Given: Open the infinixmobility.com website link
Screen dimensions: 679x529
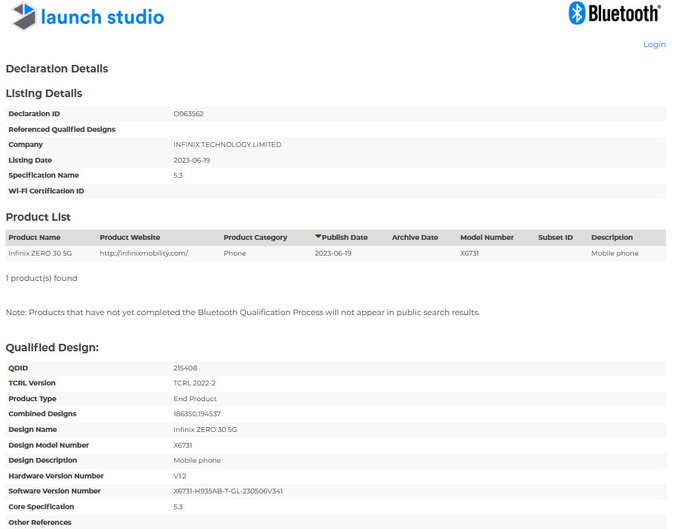Looking at the screenshot, I should coord(144,253).
